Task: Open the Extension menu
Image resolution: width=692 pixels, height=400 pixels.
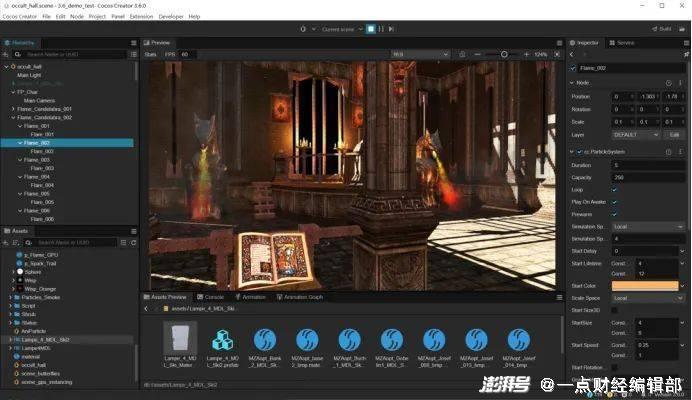Action: [x=141, y=16]
